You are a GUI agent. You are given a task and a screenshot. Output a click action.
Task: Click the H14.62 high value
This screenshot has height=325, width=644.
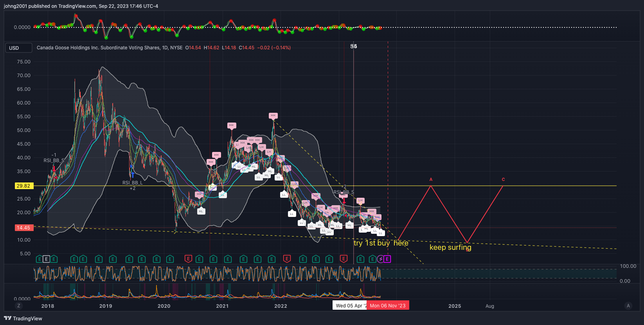coord(212,48)
